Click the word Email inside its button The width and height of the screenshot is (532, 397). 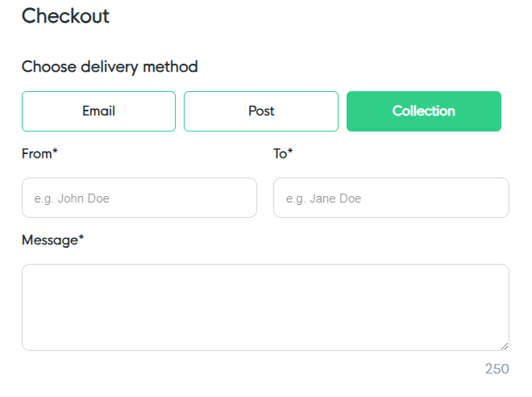coord(98,111)
